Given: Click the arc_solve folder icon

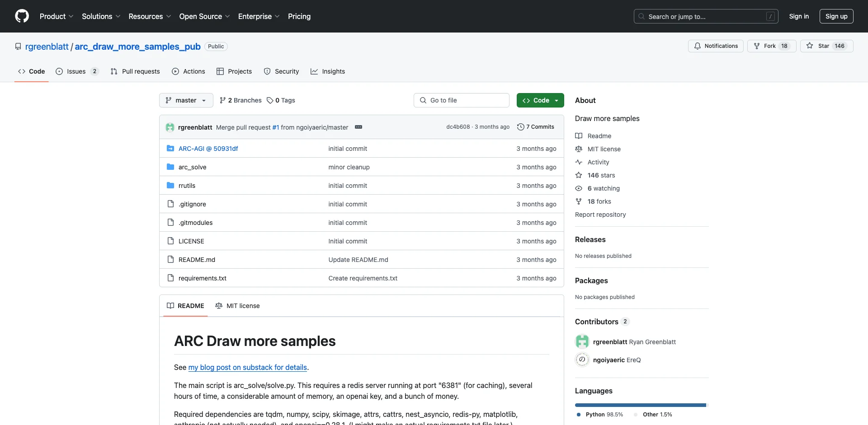Looking at the screenshot, I should (x=170, y=167).
